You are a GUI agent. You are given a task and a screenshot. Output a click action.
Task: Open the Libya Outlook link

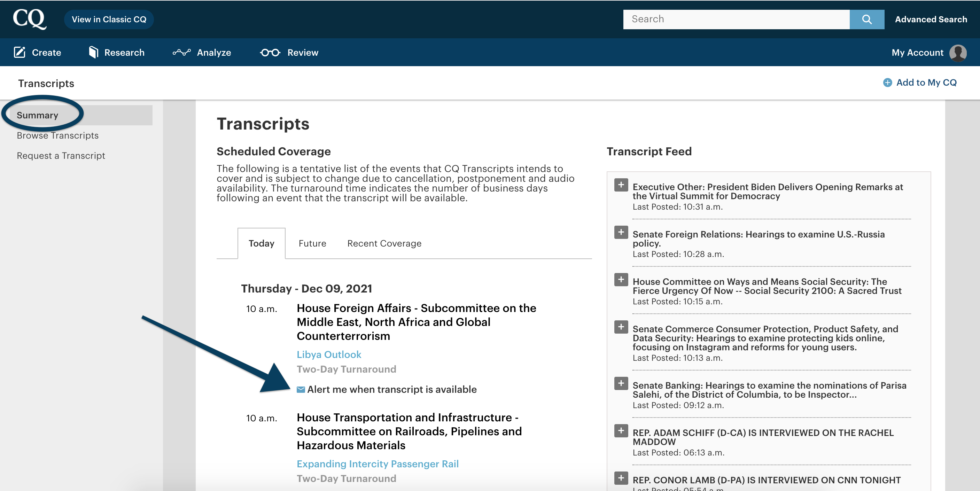329,354
